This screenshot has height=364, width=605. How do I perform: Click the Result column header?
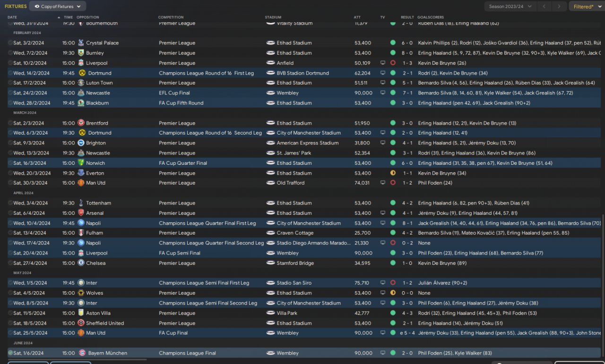click(x=407, y=17)
